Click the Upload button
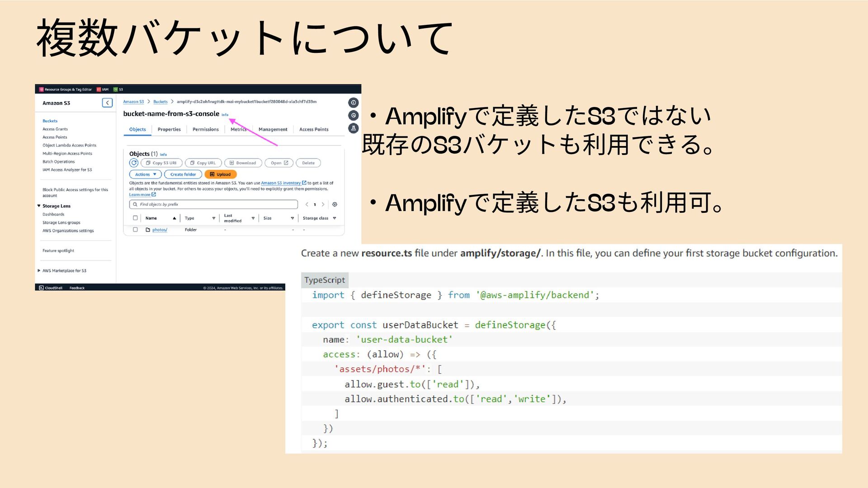This screenshot has height=488, width=868. tap(220, 174)
